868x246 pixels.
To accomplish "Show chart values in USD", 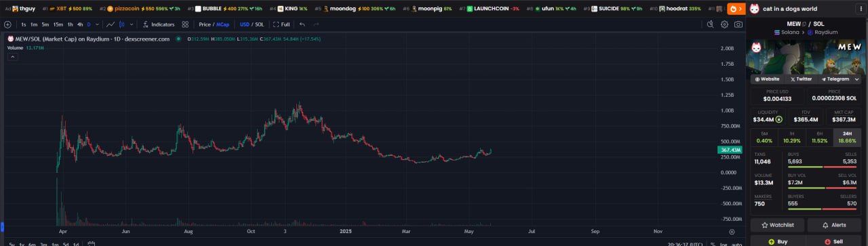I will click(x=245, y=24).
